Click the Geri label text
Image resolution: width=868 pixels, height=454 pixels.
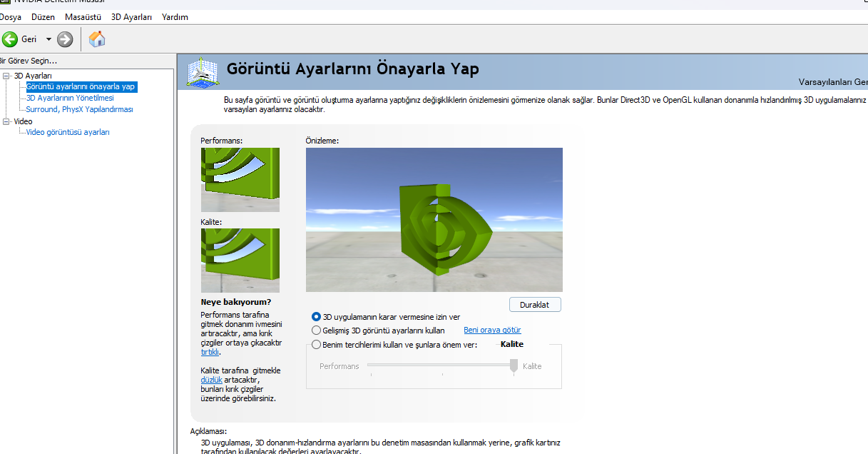(x=29, y=39)
